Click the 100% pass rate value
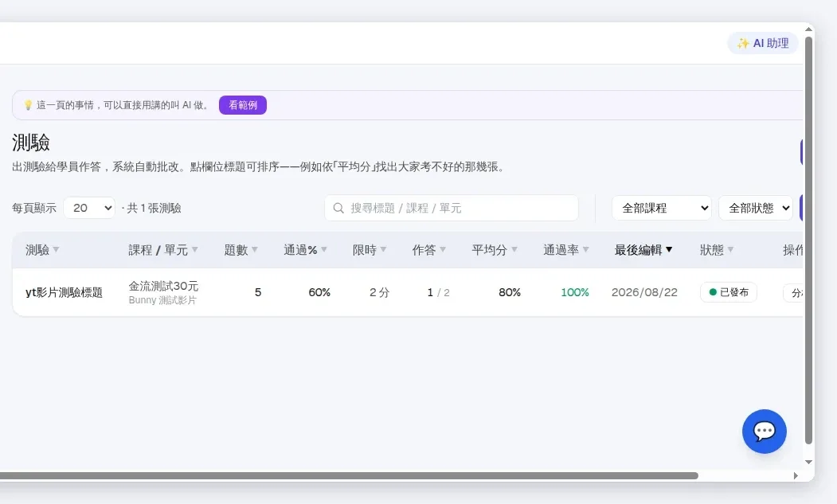Image resolution: width=837 pixels, height=504 pixels. [x=575, y=292]
